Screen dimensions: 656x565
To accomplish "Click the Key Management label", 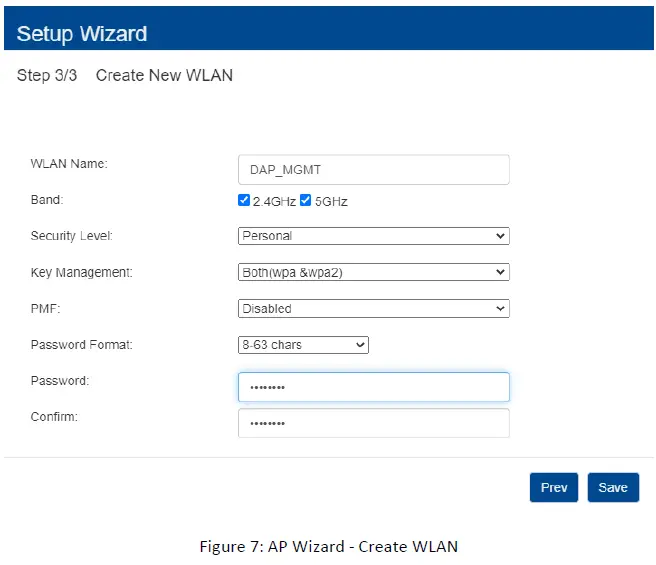I will [x=82, y=272].
